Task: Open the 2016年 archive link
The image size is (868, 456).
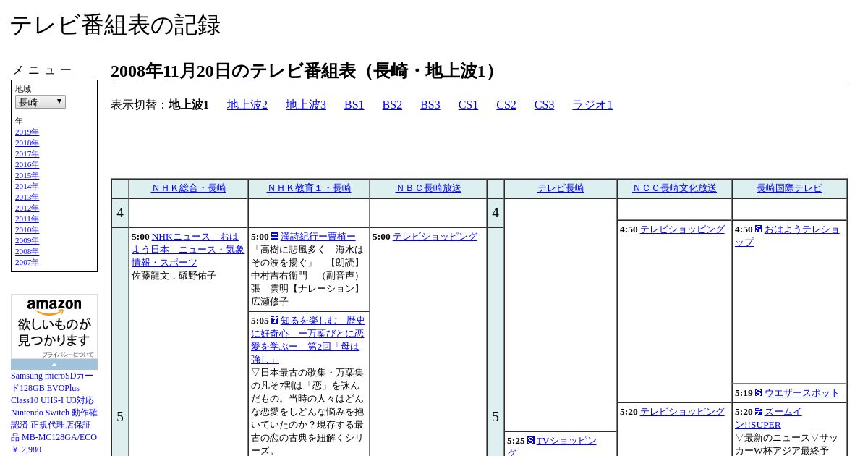Action: (x=27, y=165)
